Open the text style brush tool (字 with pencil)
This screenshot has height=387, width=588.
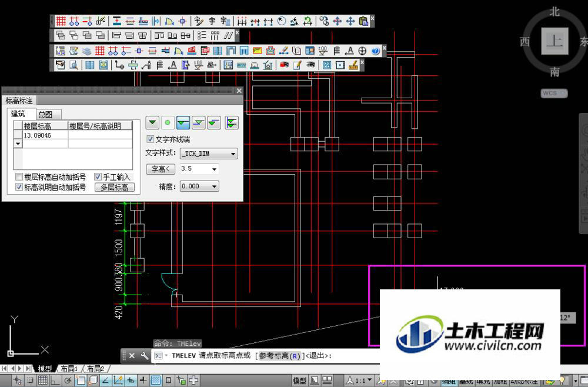click(x=199, y=21)
